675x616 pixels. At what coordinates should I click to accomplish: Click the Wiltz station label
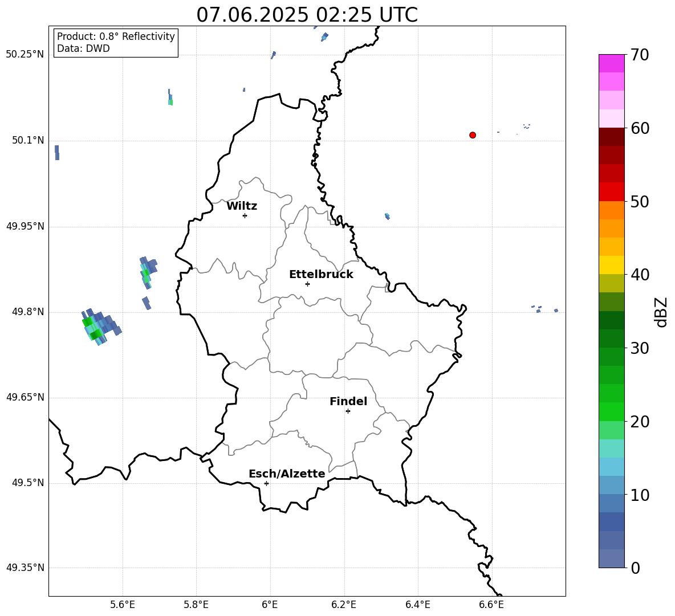pos(242,206)
